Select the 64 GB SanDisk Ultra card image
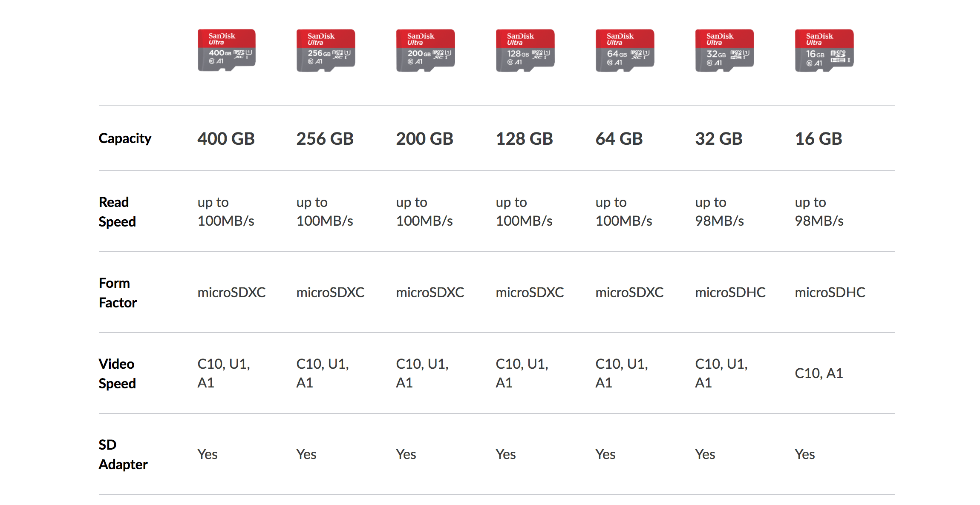980x505 pixels. (625, 50)
